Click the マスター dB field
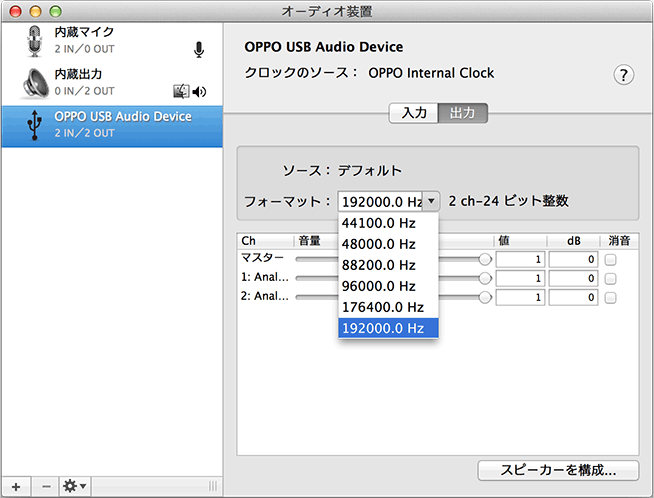The height and width of the screenshot is (498, 654). coord(573,259)
